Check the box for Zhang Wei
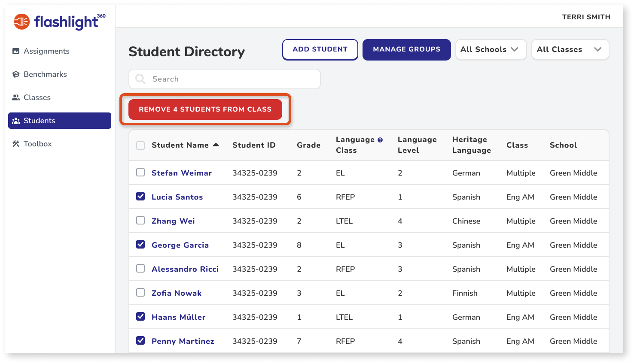Screen dimensions: 634x364 (x=140, y=220)
